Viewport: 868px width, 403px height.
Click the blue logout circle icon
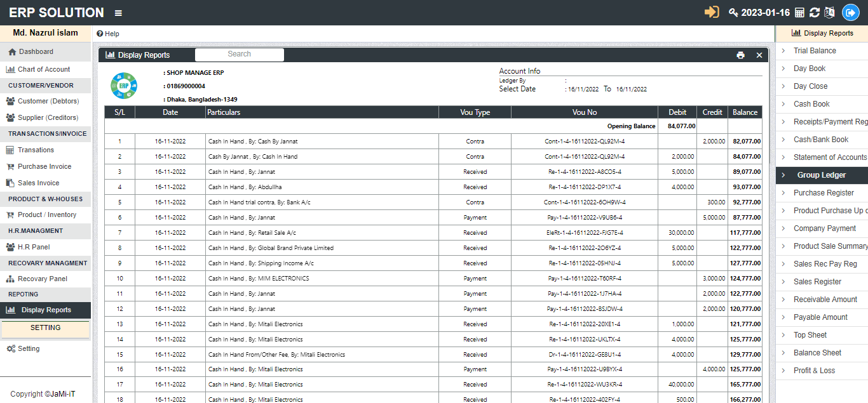click(x=850, y=13)
